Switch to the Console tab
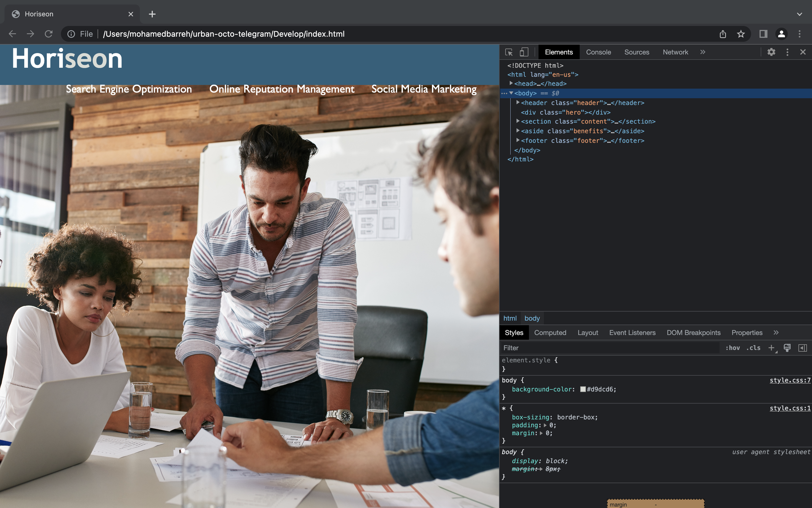812x508 pixels. click(598, 52)
